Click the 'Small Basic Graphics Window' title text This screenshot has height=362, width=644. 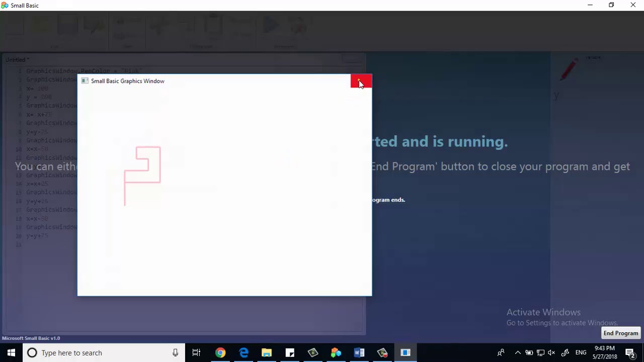(128, 81)
